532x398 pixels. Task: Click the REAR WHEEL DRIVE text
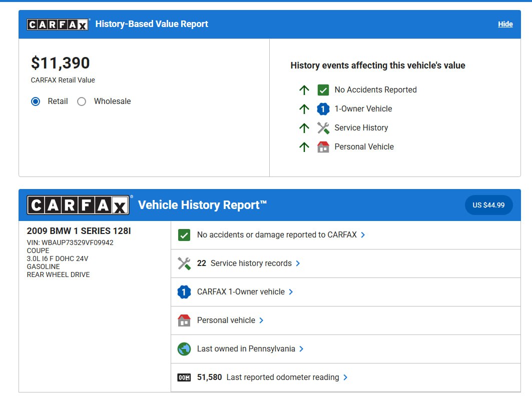[59, 274]
